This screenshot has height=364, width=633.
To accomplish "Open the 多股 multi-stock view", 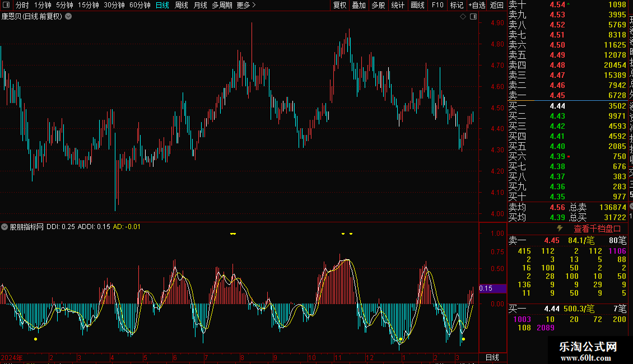I will coord(378,5).
